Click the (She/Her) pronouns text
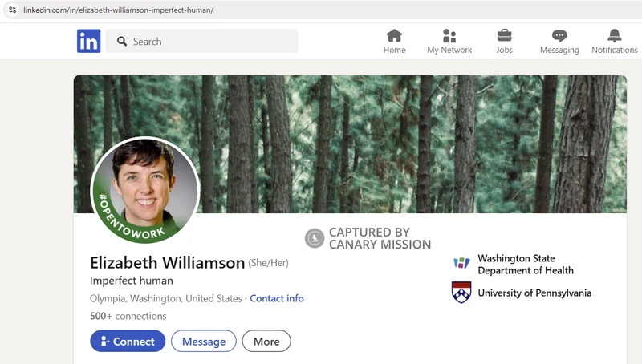The height and width of the screenshot is (364, 642). click(268, 263)
